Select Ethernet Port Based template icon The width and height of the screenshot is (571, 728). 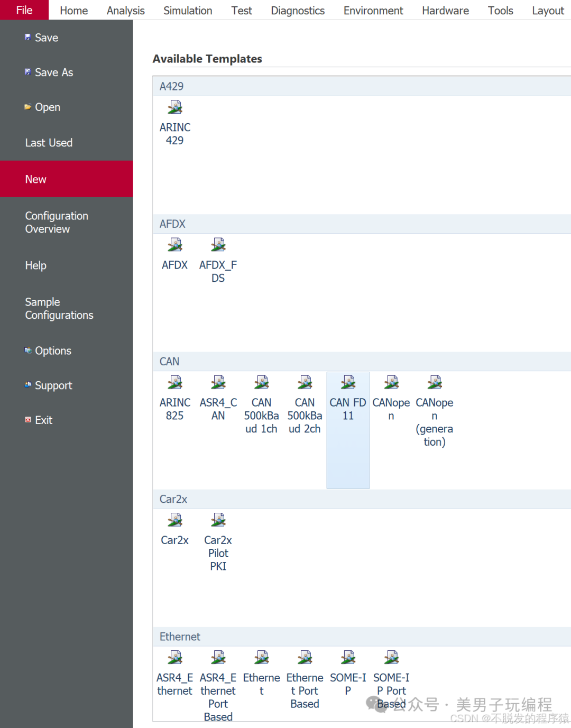305,658
